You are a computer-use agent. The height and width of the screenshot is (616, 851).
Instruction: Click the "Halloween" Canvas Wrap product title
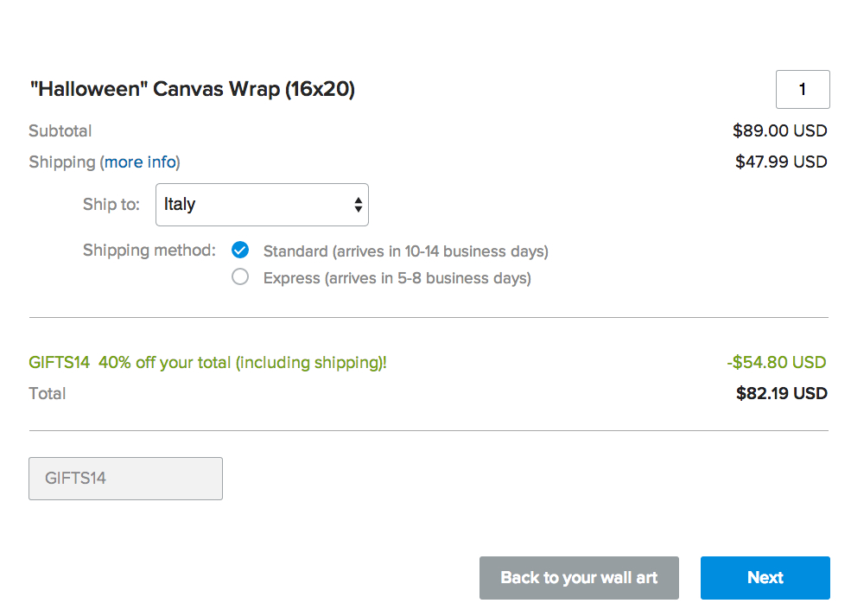coord(192,89)
